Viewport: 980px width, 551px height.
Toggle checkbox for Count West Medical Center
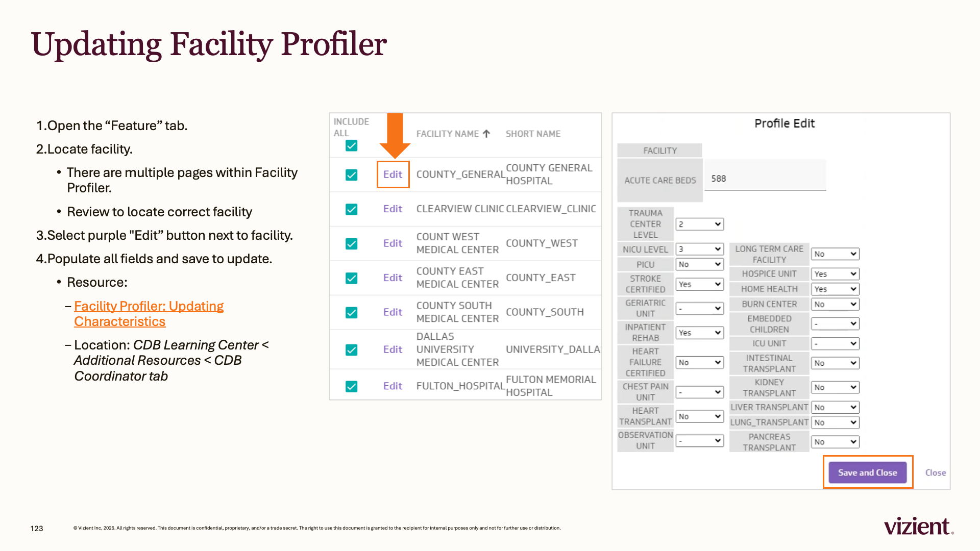point(351,244)
